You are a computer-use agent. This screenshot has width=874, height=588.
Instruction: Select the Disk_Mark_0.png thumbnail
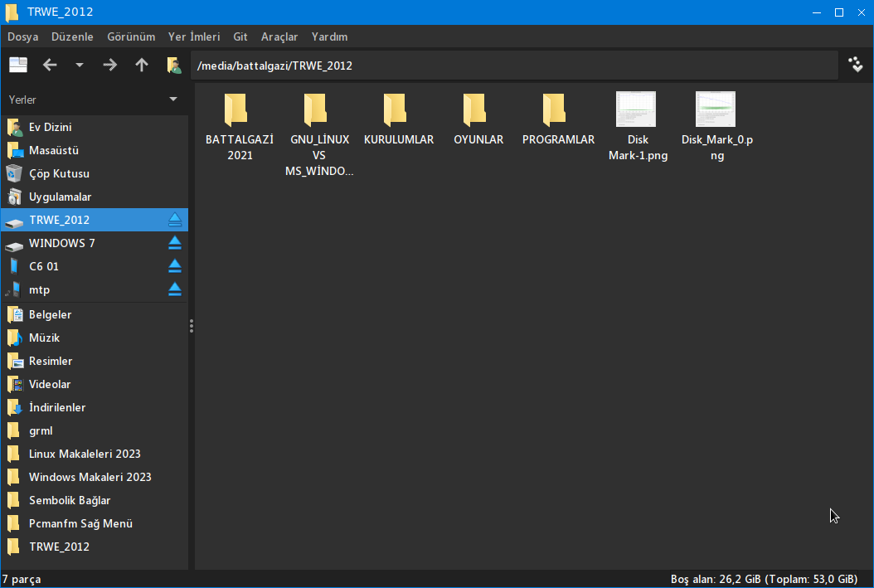click(x=716, y=109)
